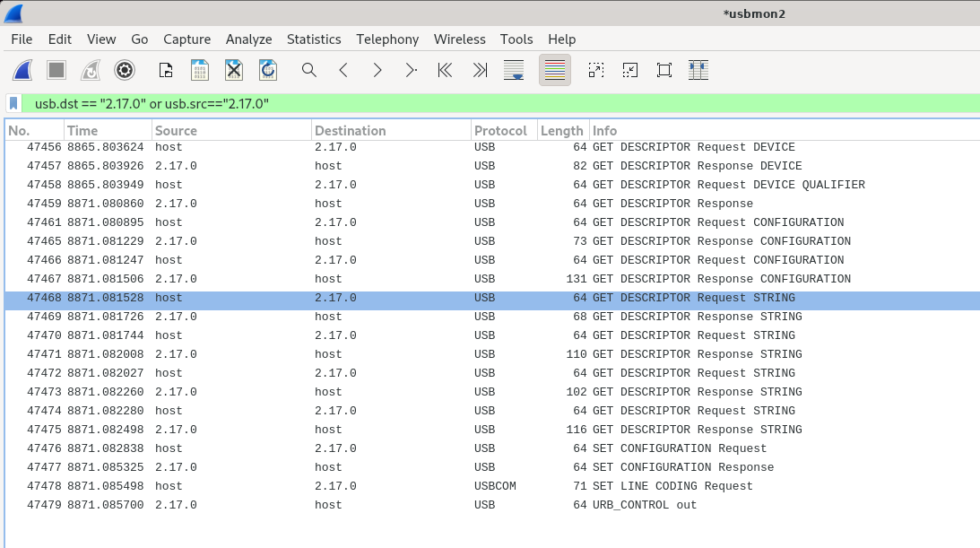The height and width of the screenshot is (548, 980).
Task: Sort packets by the Info column
Action: (x=785, y=131)
